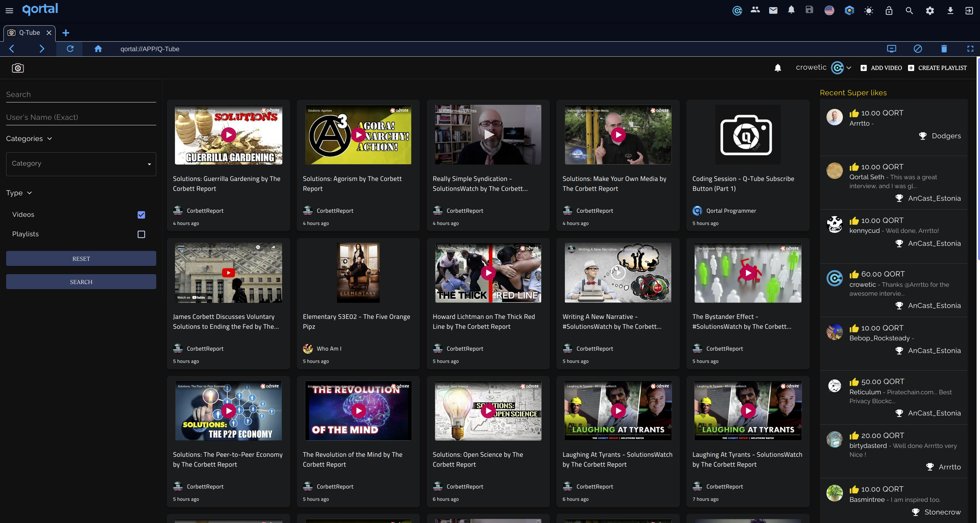Open the hamburger menu at top left
980x523 pixels.
pyautogui.click(x=9, y=11)
